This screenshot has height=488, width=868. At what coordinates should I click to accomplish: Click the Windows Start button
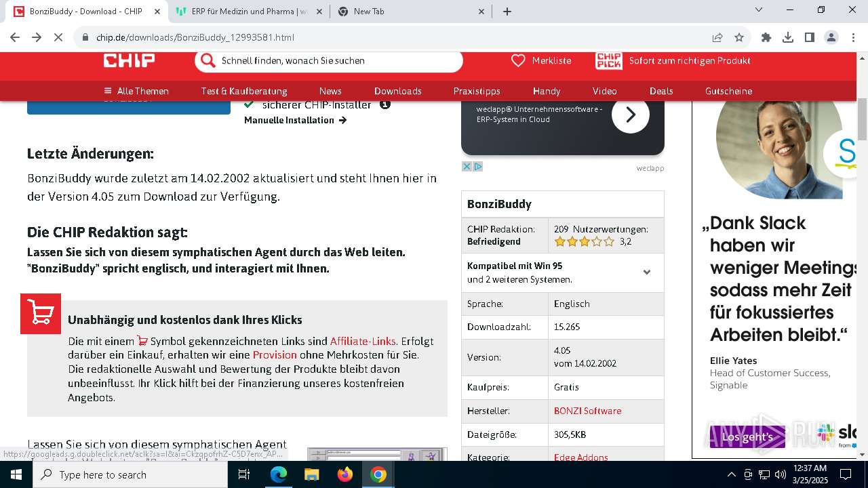point(16,474)
